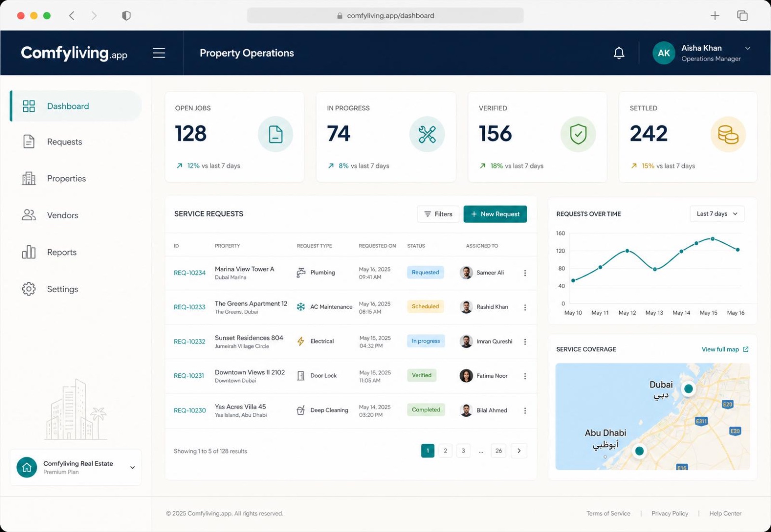The height and width of the screenshot is (532, 771).
Task: Go back in browser history
Action: click(x=72, y=15)
